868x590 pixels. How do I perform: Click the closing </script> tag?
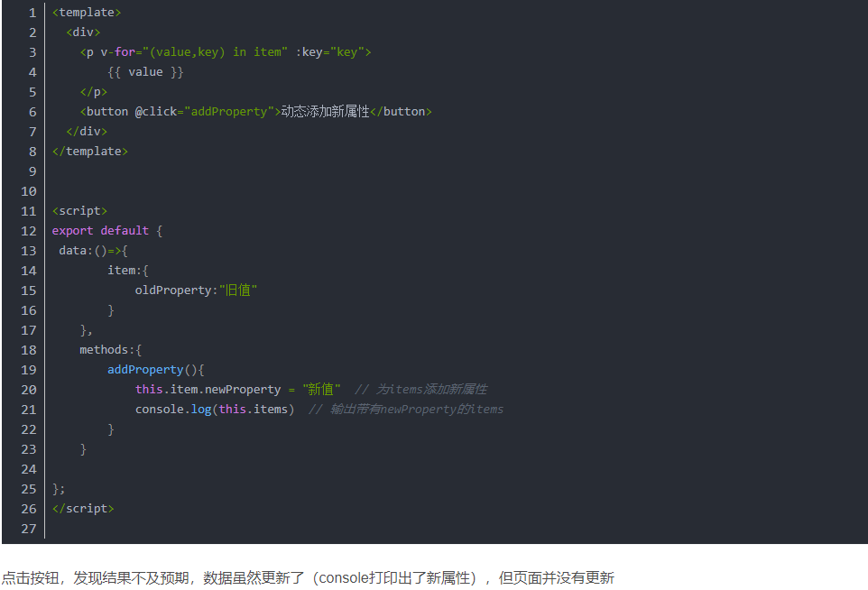coord(83,509)
